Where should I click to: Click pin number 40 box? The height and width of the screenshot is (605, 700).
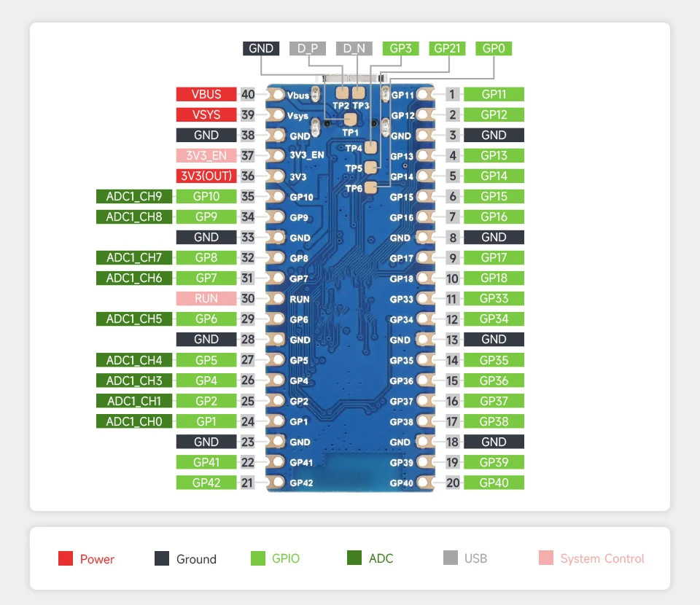pos(248,94)
